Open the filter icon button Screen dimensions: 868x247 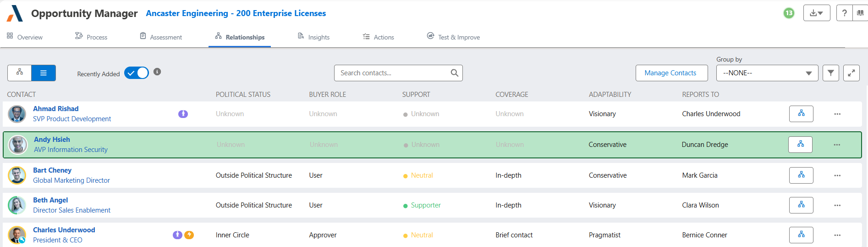(830, 73)
